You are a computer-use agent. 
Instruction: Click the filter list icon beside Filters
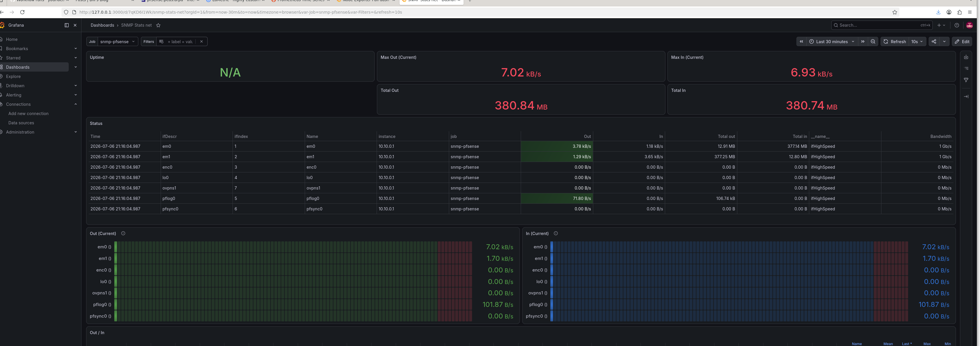pyautogui.click(x=161, y=41)
